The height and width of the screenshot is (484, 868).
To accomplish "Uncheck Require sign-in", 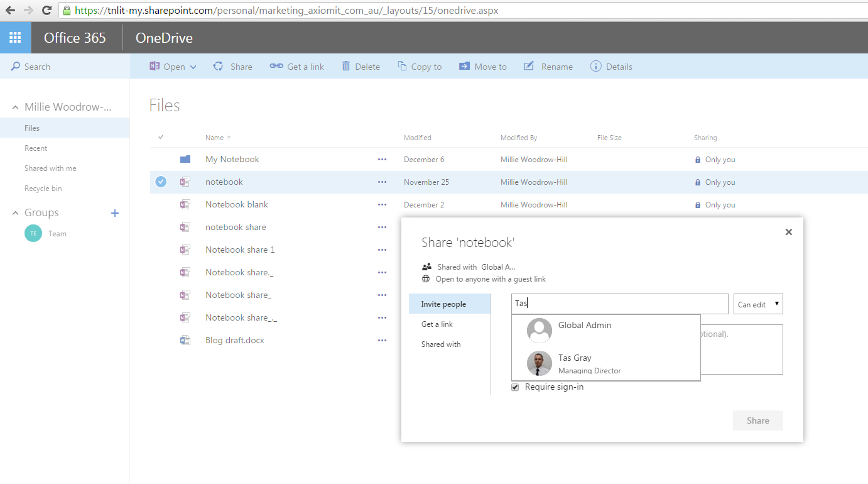I will (516, 387).
